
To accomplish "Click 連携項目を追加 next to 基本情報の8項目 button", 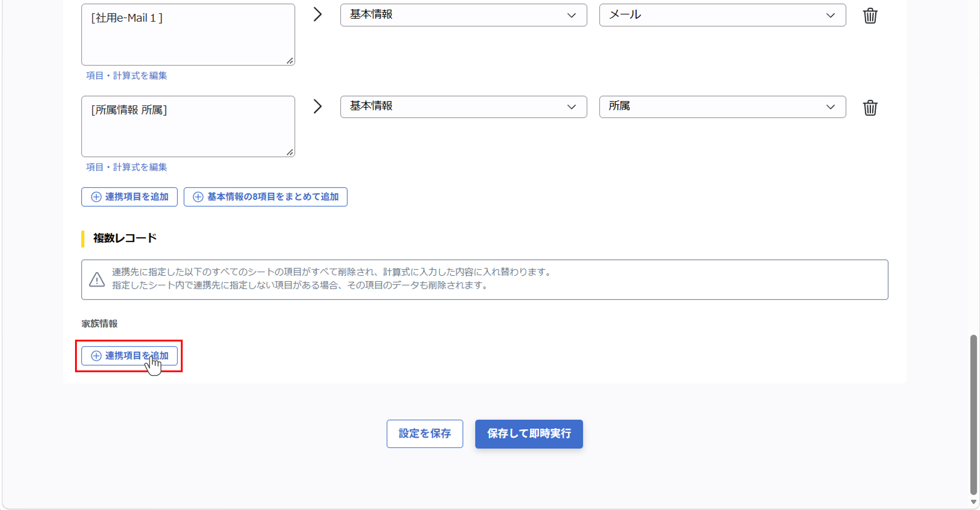I will point(129,197).
